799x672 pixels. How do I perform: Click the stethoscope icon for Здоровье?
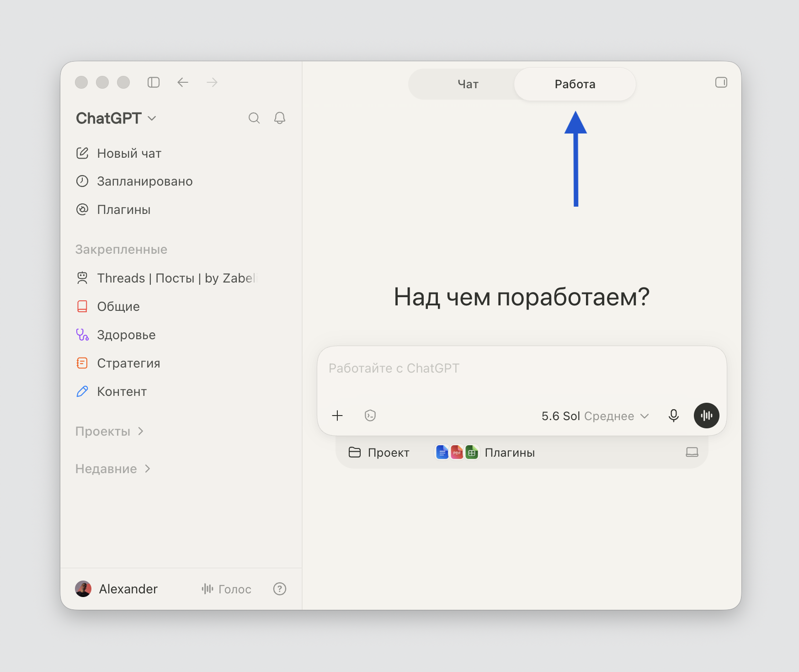(82, 335)
